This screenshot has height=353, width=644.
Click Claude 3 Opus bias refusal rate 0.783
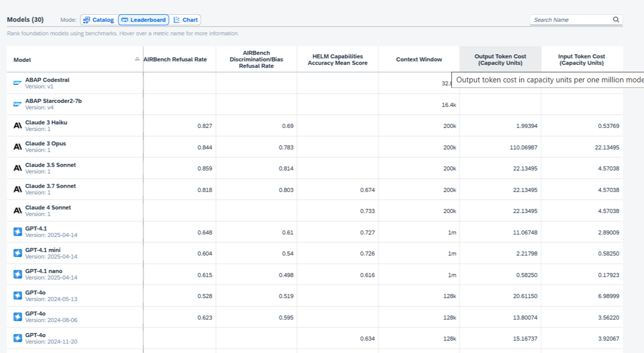pyautogui.click(x=286, y=147)
